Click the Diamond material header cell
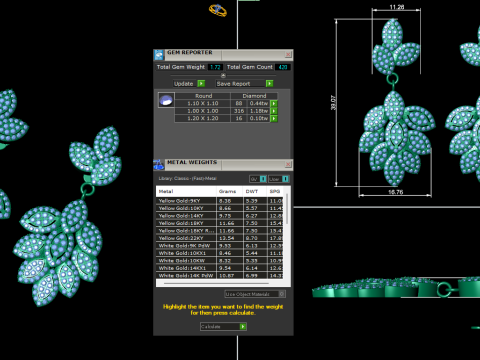480x360 pixels. [x=254, y=96]
